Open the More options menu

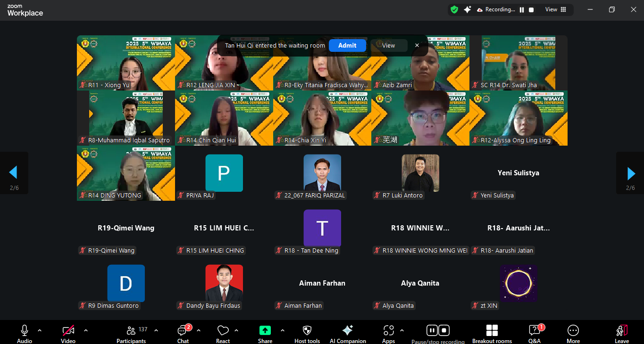(573, 332)
